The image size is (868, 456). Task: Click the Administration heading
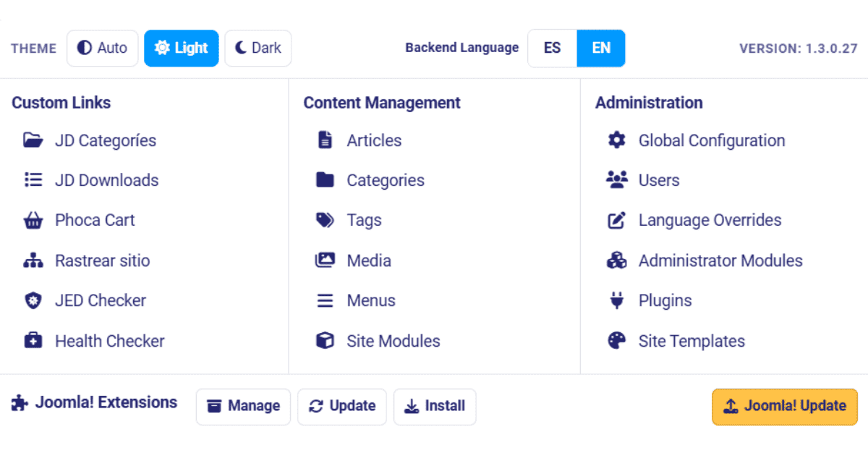coord(649,103)
